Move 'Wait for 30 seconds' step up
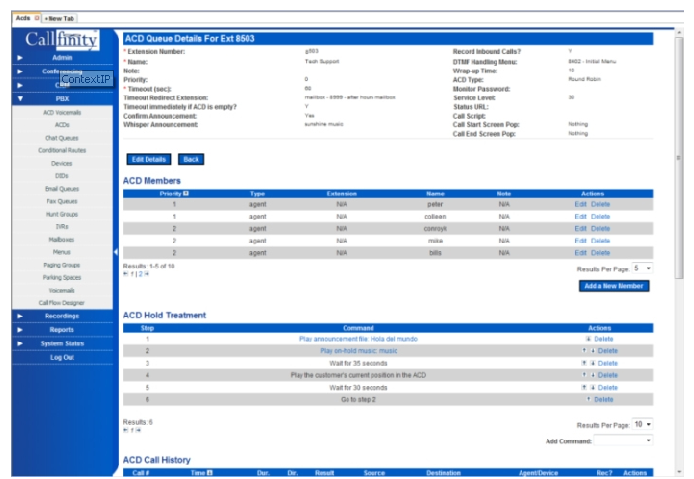The image size is (694, 479). click(584, 387)
